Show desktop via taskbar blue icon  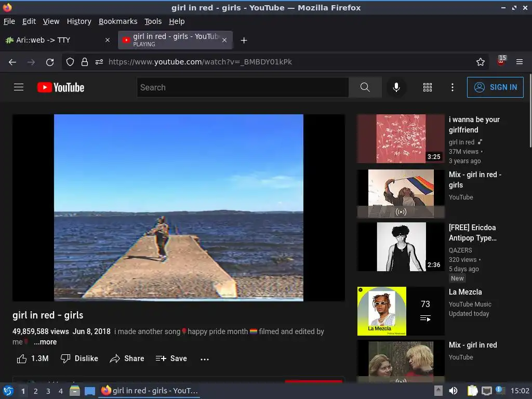[x=89, y=391]
